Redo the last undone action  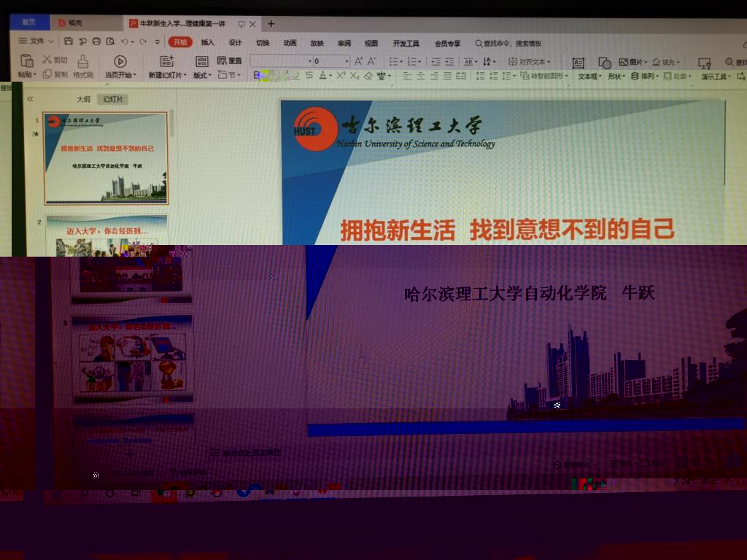pyautogui.click(x=143, y=42)
